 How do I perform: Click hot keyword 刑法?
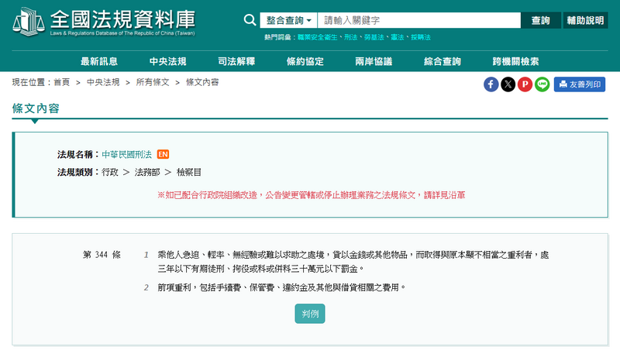351,37
